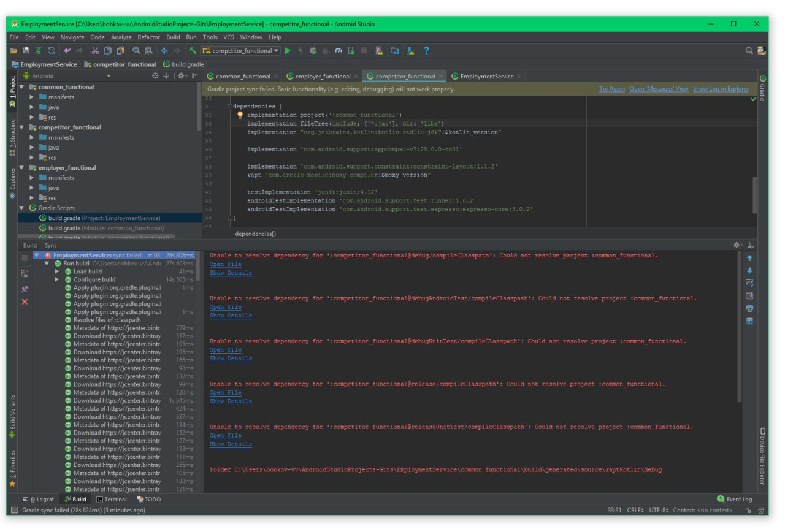
Task: Open the Android Profiler gauge icon
Action: pos(338,51)
